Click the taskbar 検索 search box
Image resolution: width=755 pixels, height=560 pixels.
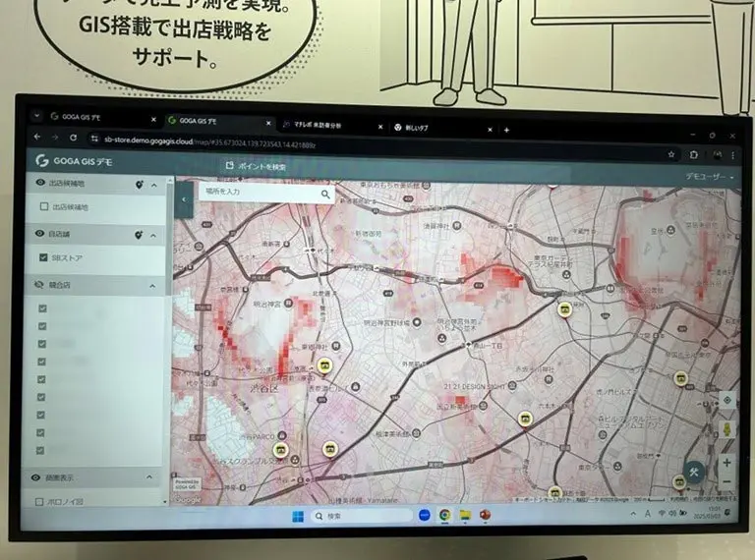(361, 516)
